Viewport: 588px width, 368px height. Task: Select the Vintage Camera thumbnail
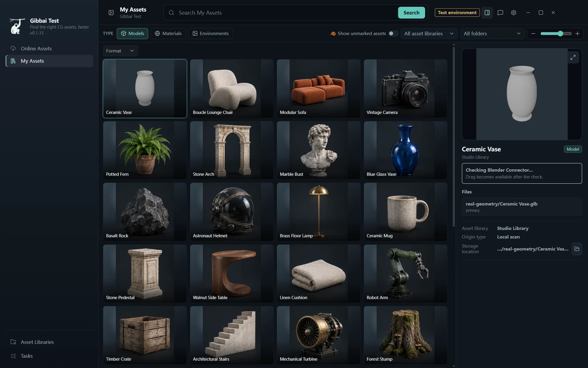[405, 89]
